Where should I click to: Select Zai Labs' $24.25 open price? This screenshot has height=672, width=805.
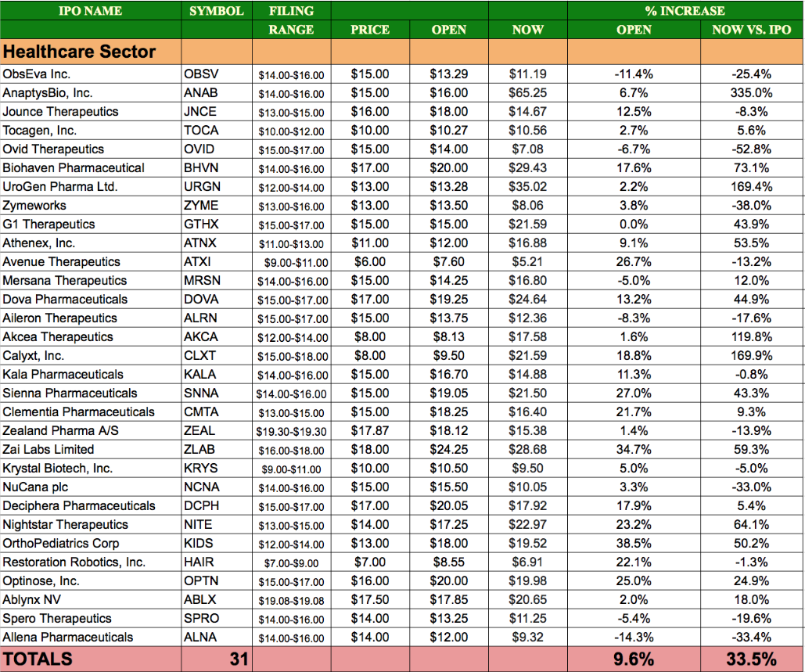coord(449,450)
